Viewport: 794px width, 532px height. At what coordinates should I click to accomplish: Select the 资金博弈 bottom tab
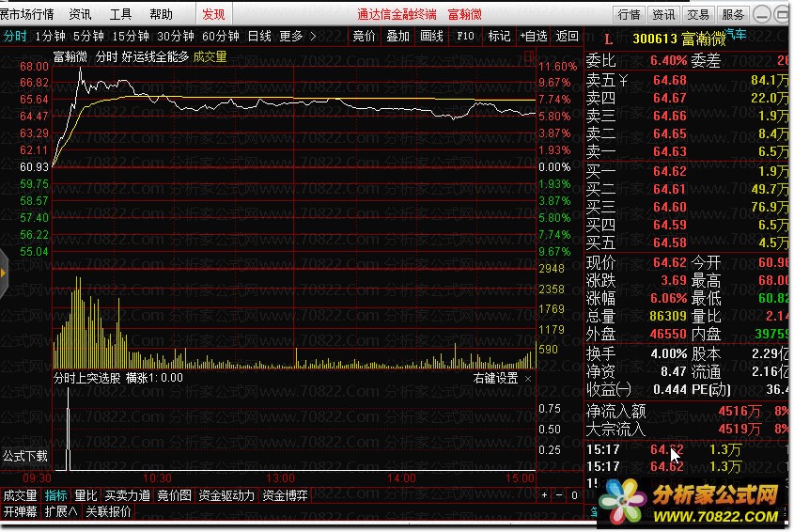point(285,495)
